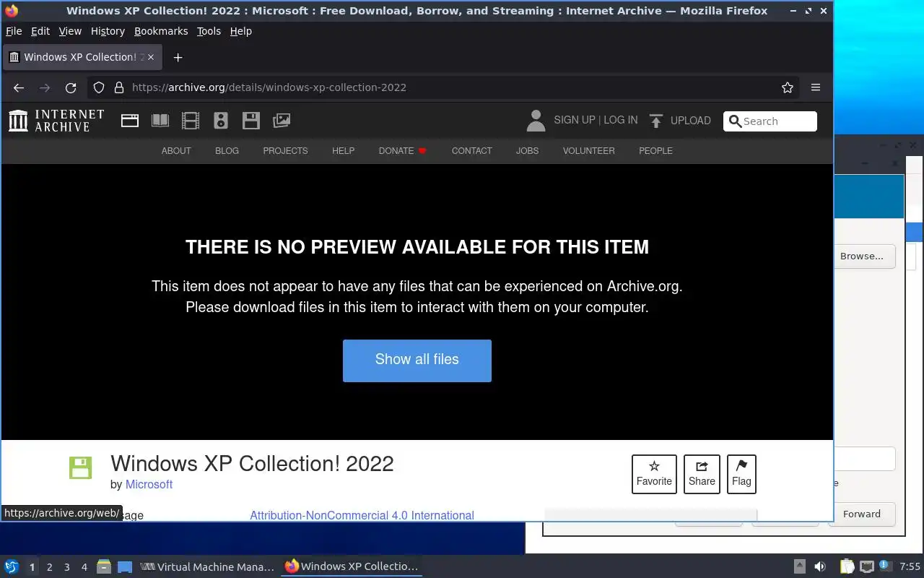
Task: Click the Share button
Action: [x=702, y=474]
